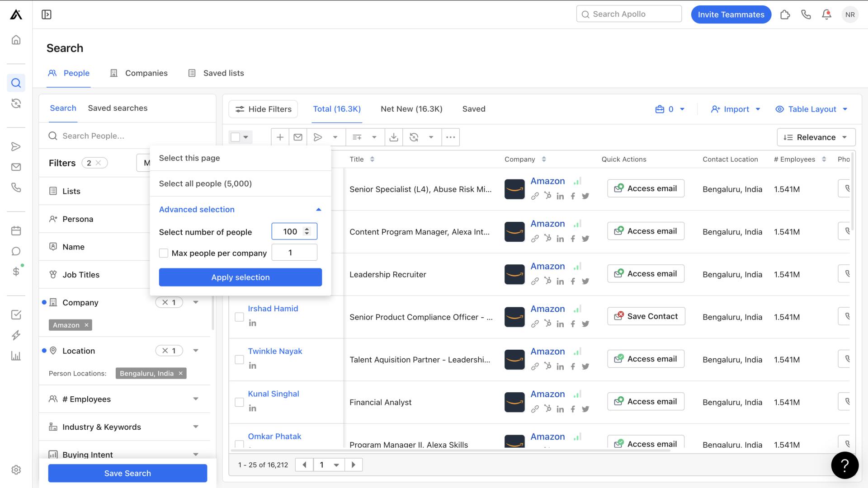
Task: Switch to the Saved lists tab
Action: click(x=216, y=73)
